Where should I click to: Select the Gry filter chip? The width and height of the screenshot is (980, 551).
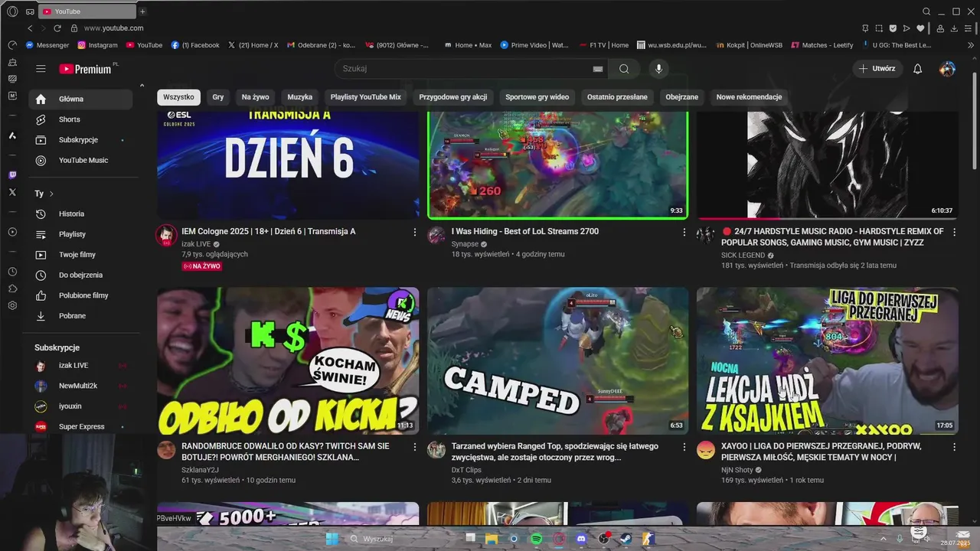tap(218, 97)
